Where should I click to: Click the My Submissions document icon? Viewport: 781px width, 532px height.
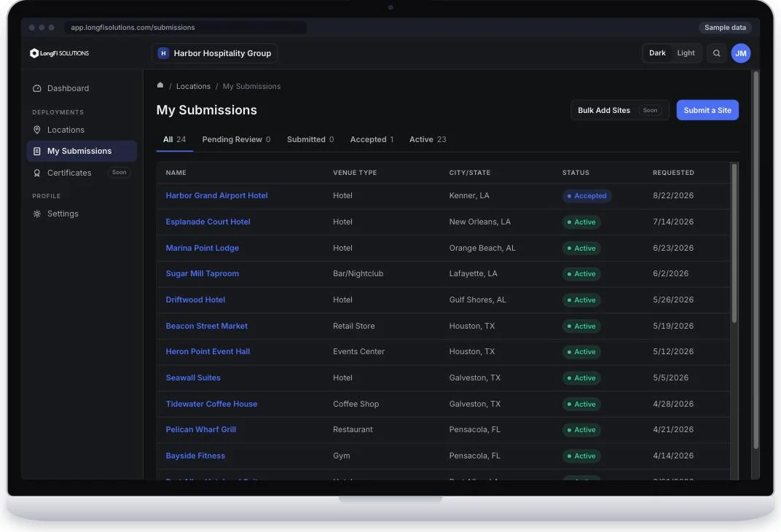(x=37, y=151)
